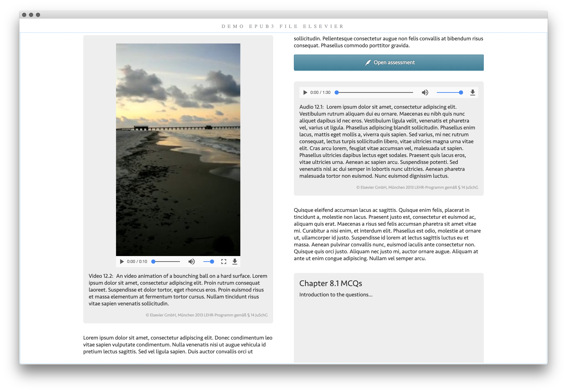Click 'Introduction to the questions...' text
This screenshot has height=392, width=567.
click(x=336, y=295)
